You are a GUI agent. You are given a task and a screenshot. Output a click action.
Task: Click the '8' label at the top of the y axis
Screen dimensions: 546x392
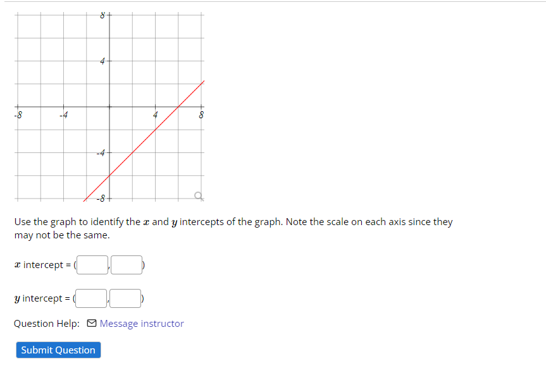point(101,16)
